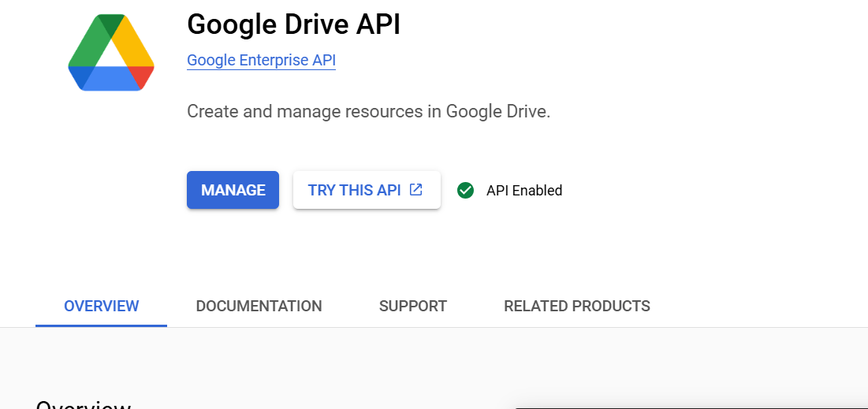Go to the RELATED PRODUCTS tab

pyautogui.click(x=576, y=306)
